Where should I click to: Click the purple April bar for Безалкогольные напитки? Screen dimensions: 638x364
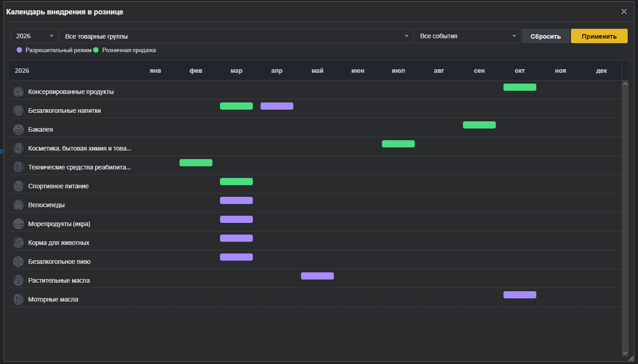(x=277, y=106)
